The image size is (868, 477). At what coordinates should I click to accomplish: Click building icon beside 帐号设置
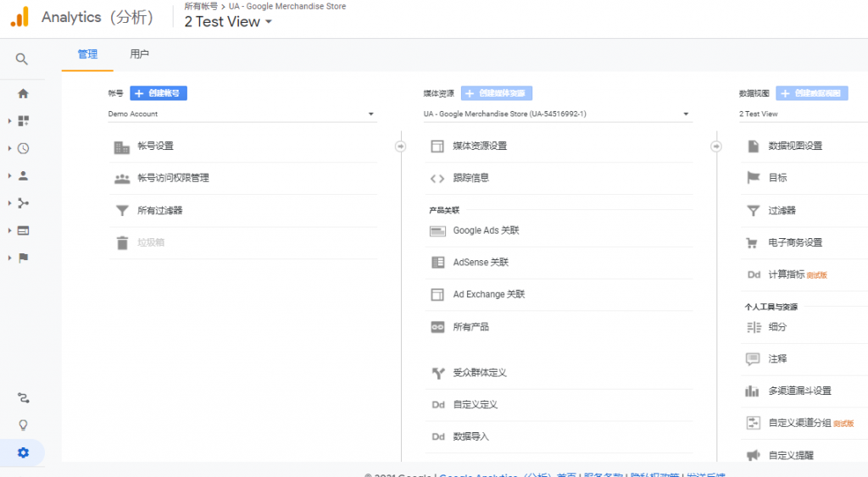122,147
